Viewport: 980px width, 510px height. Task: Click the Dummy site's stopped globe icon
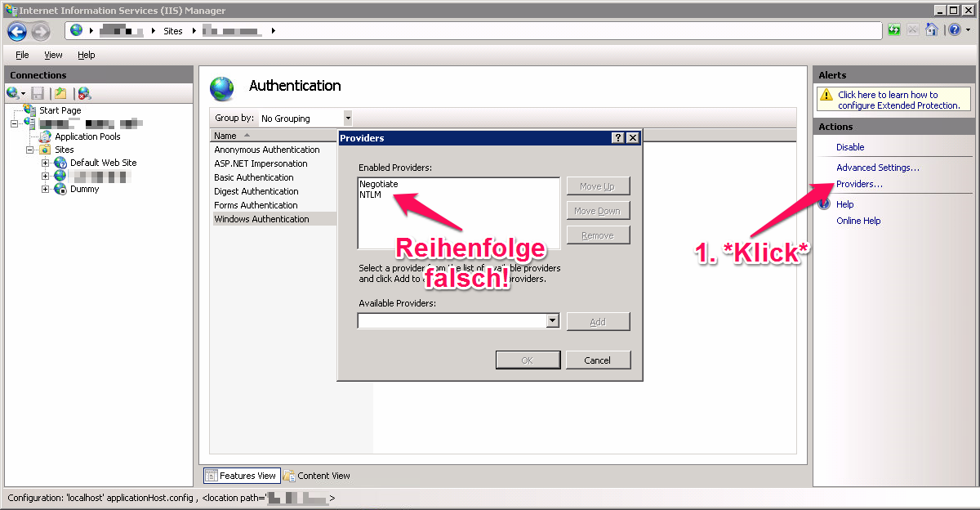click(60, 189)
